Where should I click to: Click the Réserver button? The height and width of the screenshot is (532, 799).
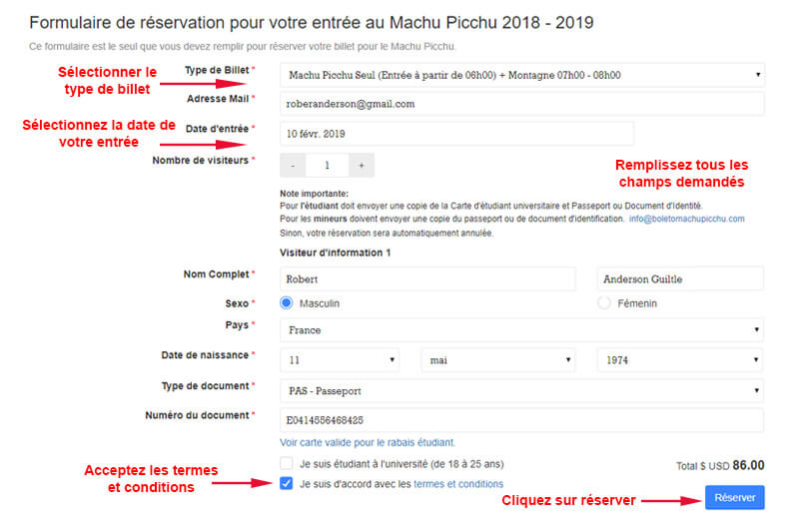point(734,497)
